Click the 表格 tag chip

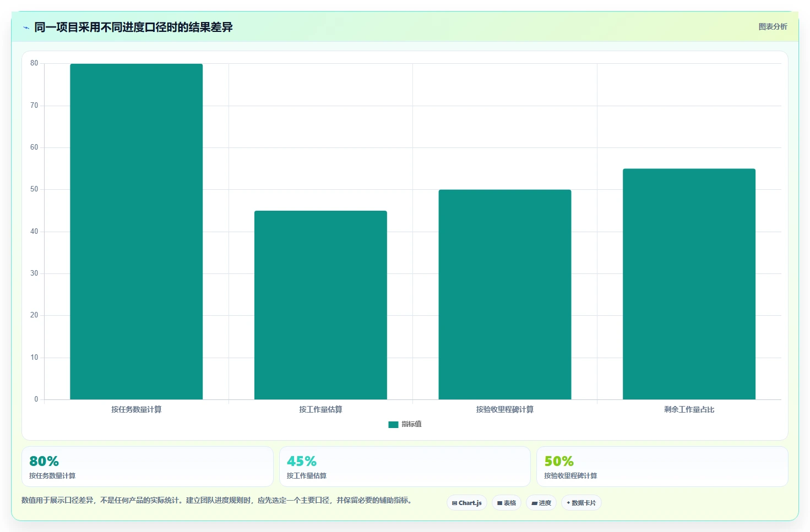tap(506, 503)
